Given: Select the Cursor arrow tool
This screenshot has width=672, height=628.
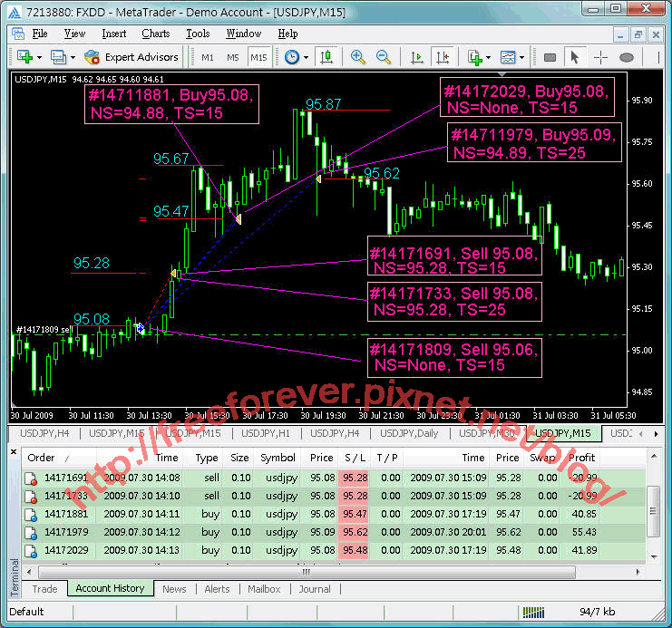Looking at the screenshot, I should click(575, 57).
